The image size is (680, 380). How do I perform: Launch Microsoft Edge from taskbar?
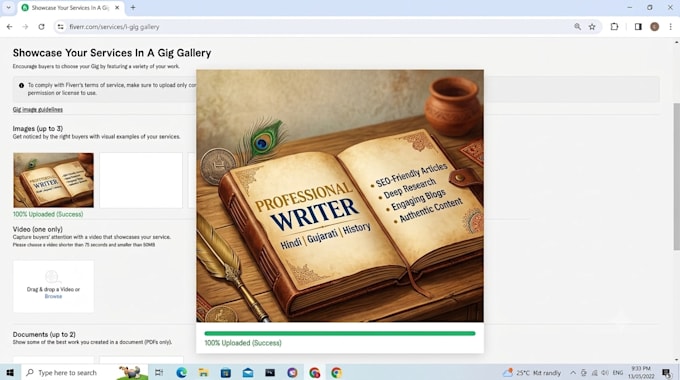(x=181, y=373)
